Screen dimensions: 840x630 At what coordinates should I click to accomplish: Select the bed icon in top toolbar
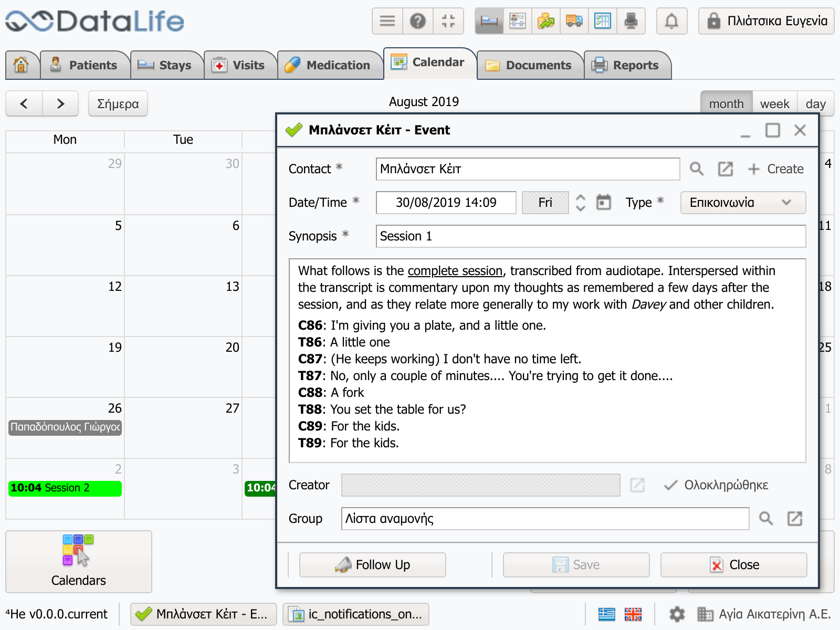489,22
